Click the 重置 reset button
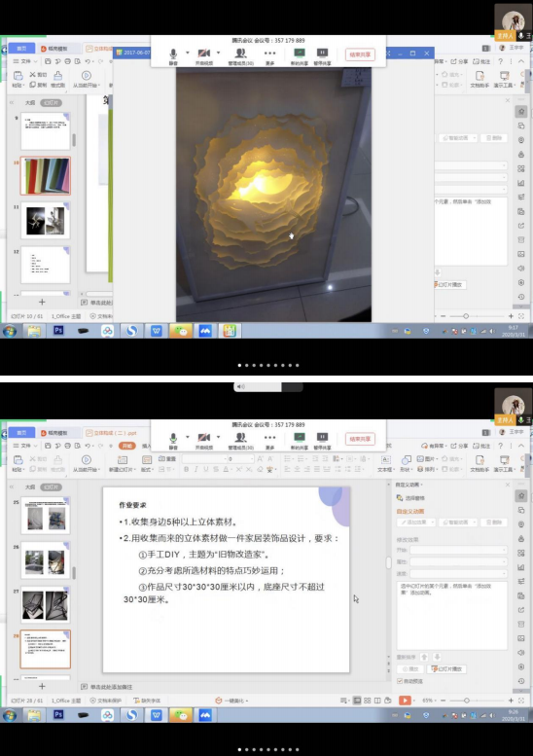The image size is (533, 756). (167, 458)
